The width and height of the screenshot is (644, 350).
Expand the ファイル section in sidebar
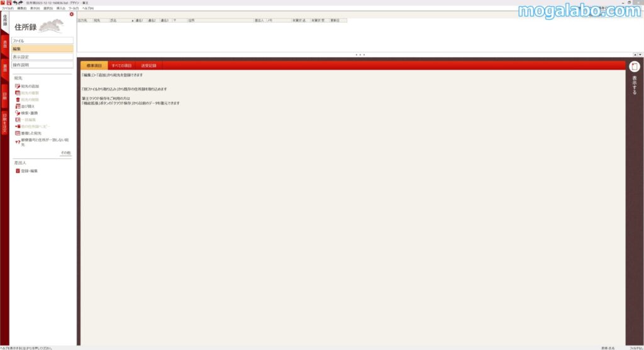[42, 40]
